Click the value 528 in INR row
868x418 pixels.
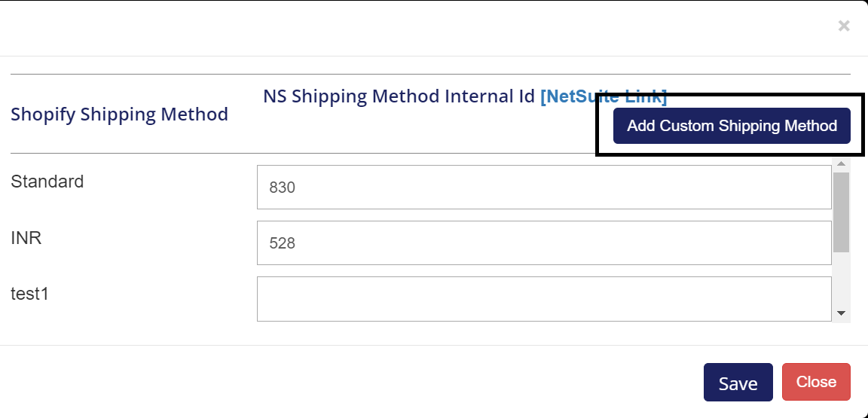pyautogui.click(x=283, y=243)
